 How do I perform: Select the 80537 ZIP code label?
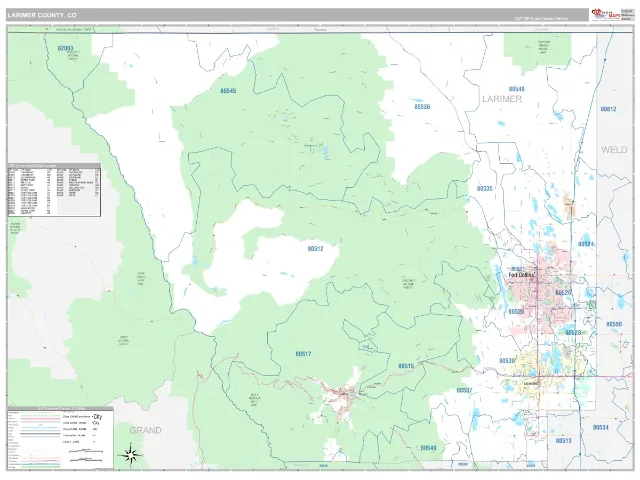[464, 390]
